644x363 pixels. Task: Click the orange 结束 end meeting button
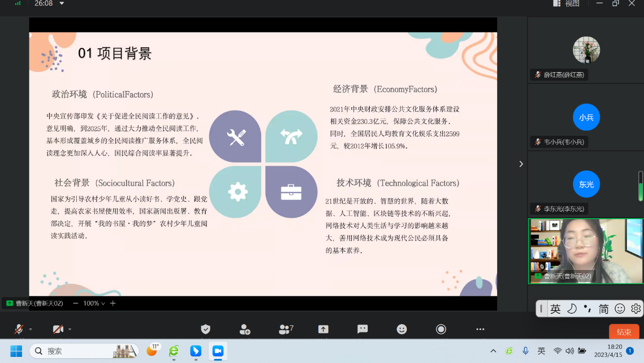coord(624,332)
